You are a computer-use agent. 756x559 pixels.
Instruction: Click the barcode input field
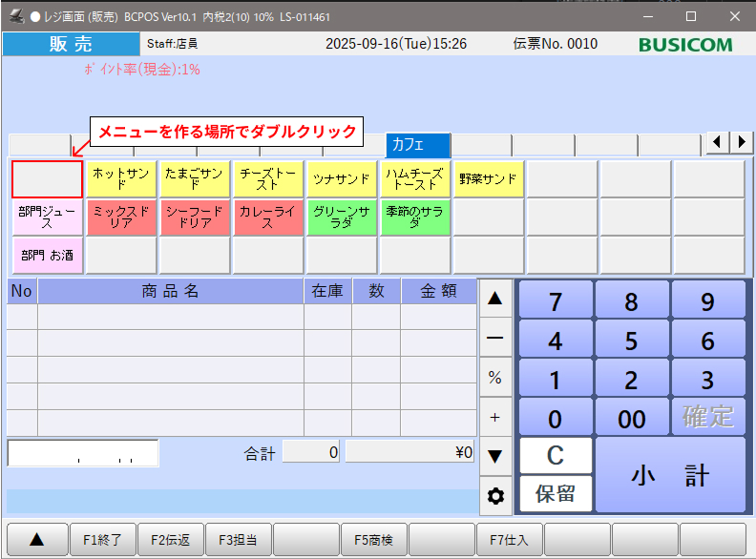[83, 453]
